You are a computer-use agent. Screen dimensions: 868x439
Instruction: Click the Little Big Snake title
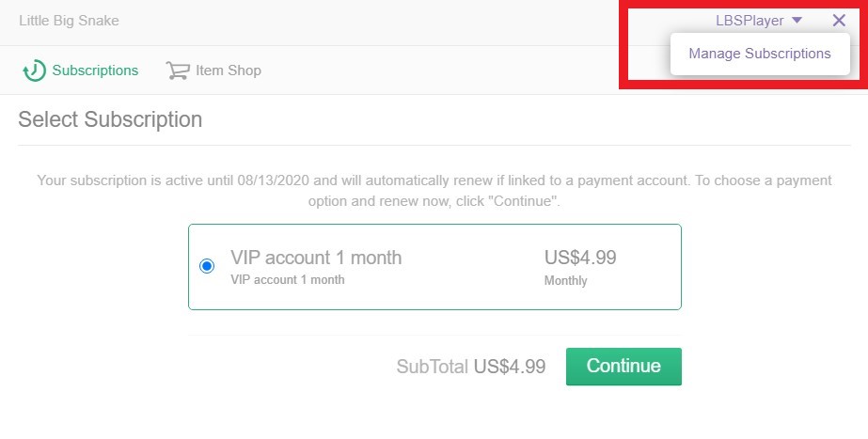(69, 21)
